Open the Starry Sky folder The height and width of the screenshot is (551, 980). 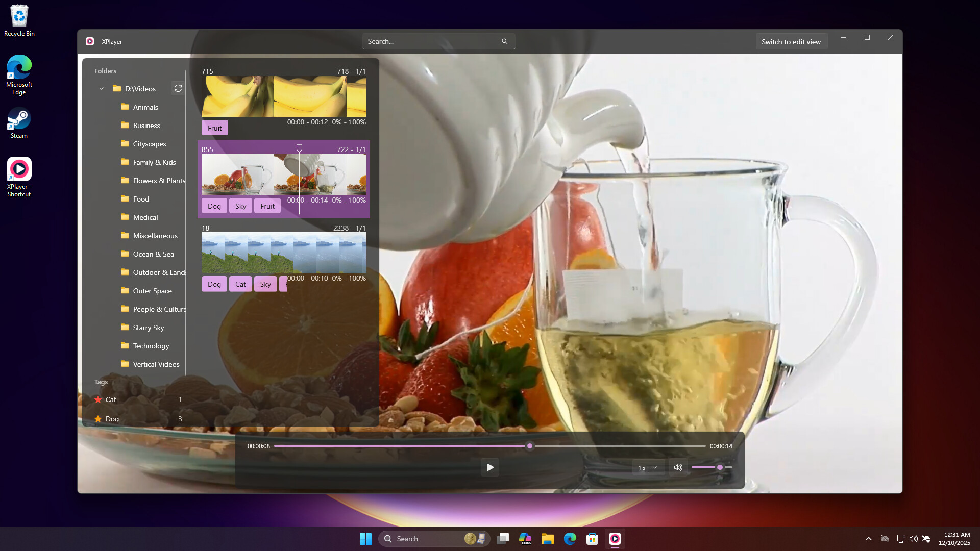[x=148, y=328]
